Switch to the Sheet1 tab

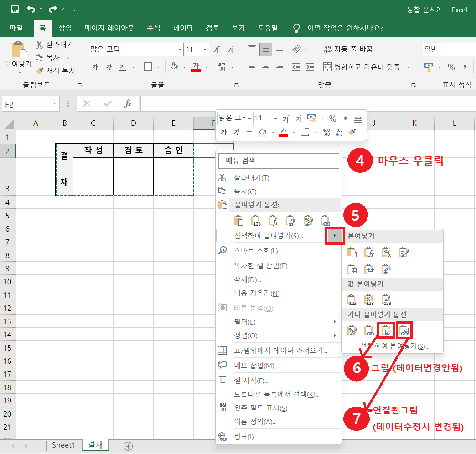(x=63, y=445)
